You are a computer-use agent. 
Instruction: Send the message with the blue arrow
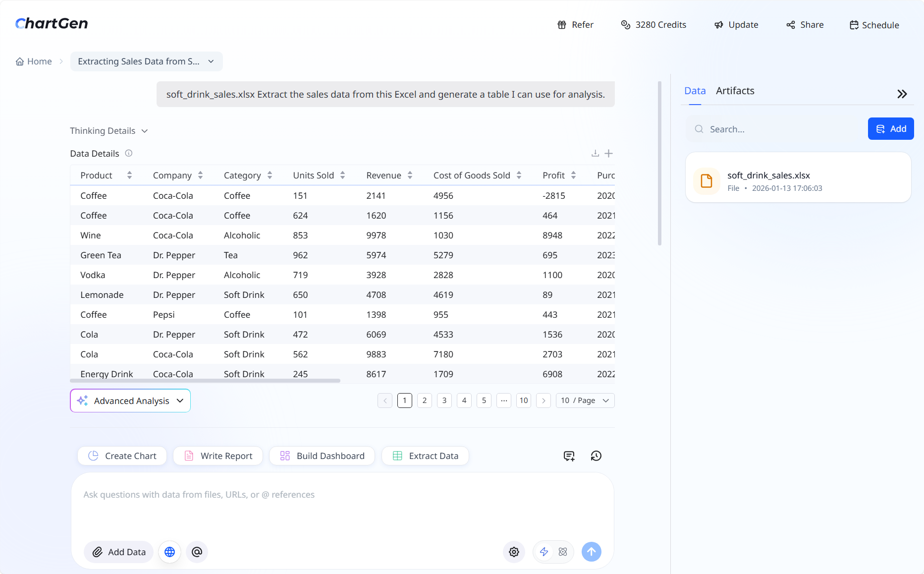(591, 552)
